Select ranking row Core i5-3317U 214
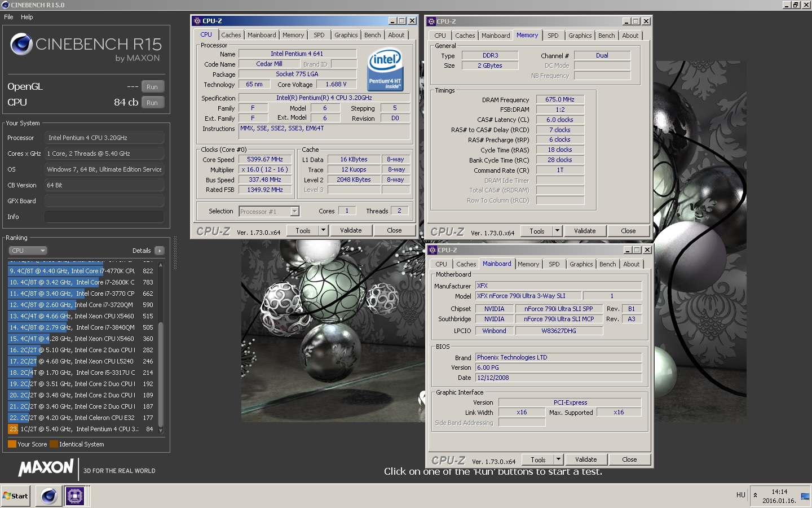The image size is (812, 508). (x=82, y=373)
